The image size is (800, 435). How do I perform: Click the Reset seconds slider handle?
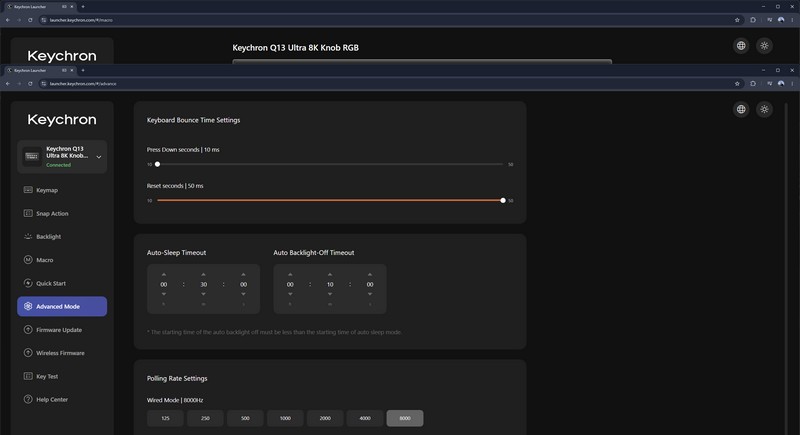click(x=503, y=200)
